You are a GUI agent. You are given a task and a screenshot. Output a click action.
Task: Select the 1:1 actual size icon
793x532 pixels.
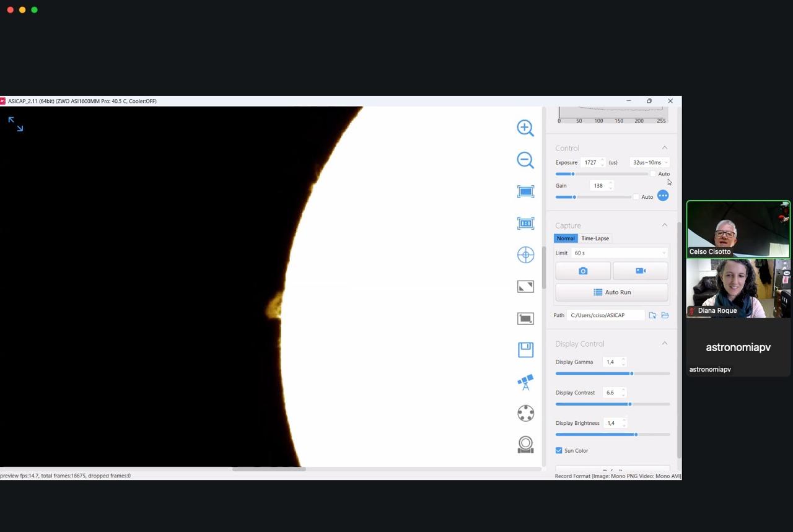[x=525, y=224]
